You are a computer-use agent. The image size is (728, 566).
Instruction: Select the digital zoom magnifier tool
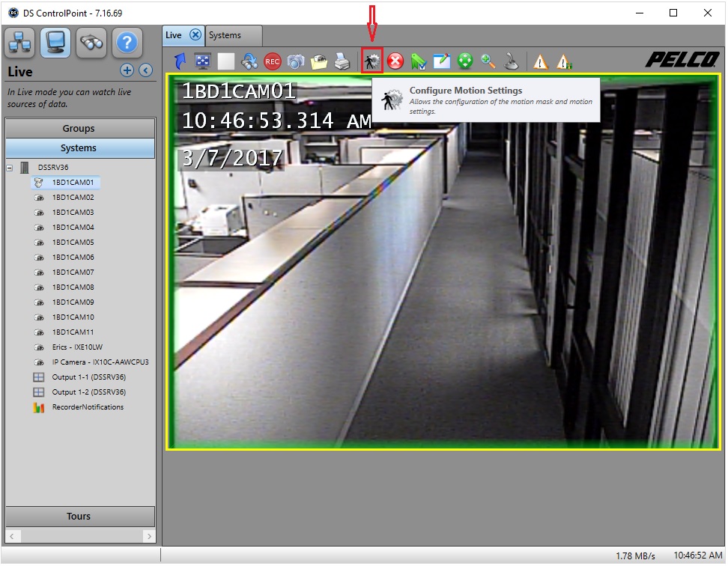(488, 61)
